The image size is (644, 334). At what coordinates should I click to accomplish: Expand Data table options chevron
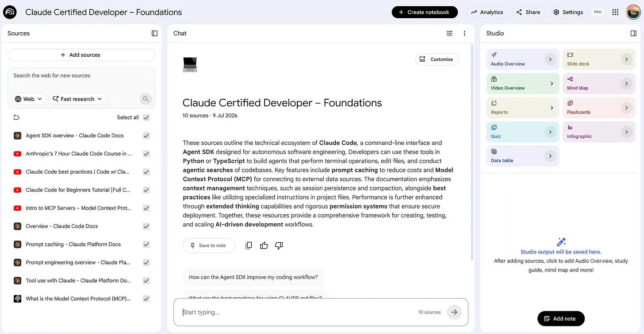coord(550,156)
